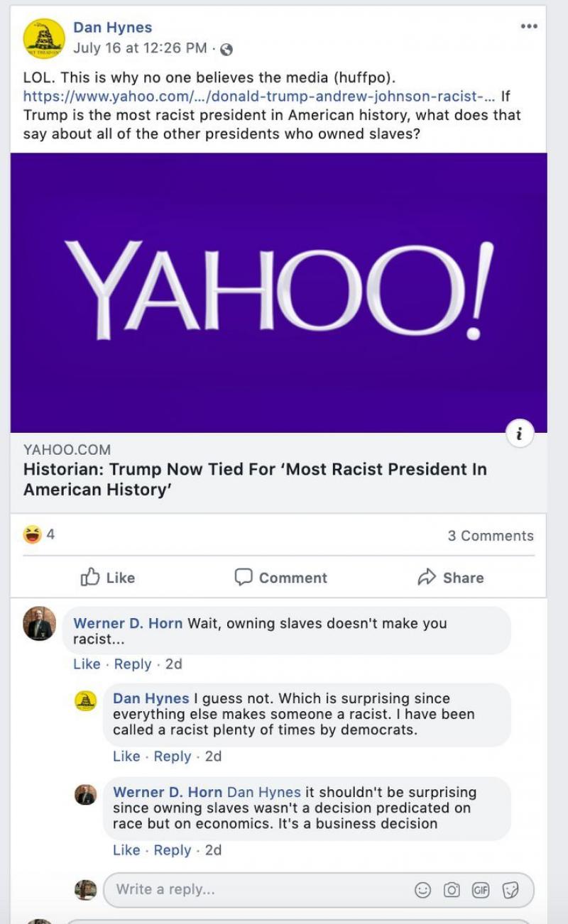Click the Comment button

coord(281,578)
